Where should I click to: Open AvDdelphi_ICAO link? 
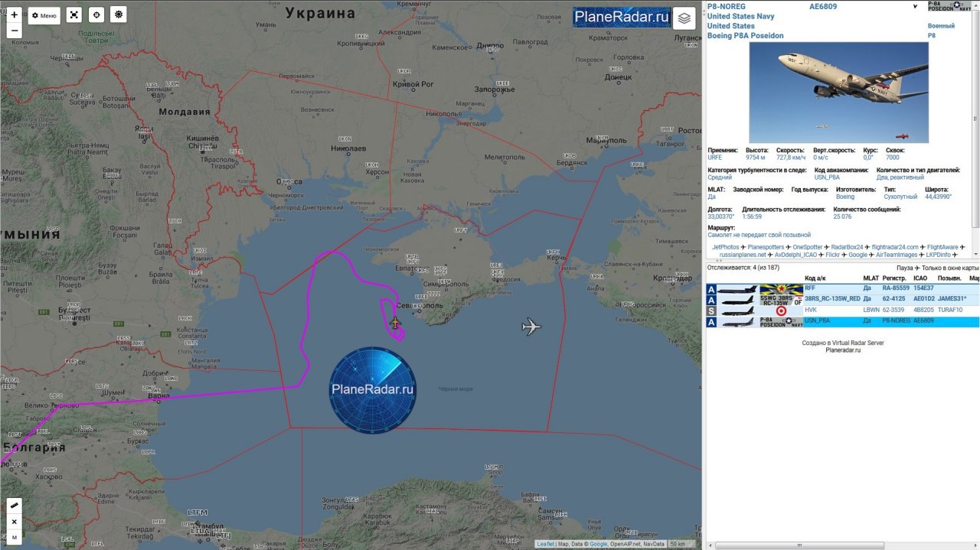796,255
